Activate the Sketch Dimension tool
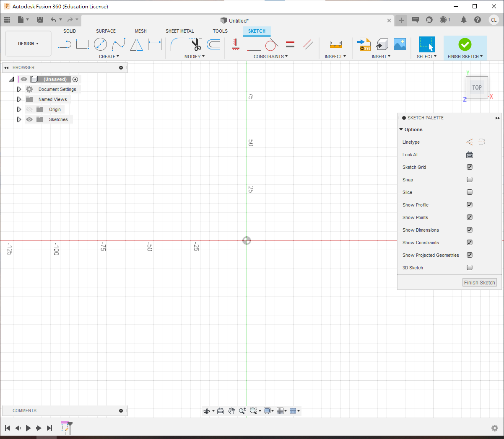Screen dimensions: 504x439 click(x=155, y=44)
